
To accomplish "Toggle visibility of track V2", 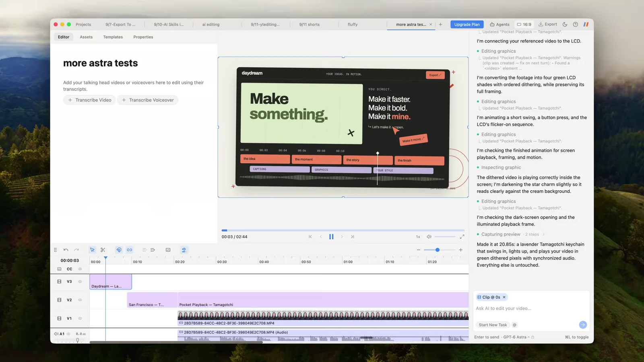I will 80,300.
